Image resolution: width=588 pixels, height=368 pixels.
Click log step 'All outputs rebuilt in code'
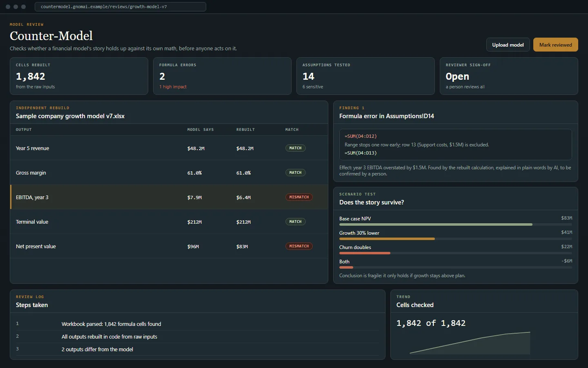(109, 337)
